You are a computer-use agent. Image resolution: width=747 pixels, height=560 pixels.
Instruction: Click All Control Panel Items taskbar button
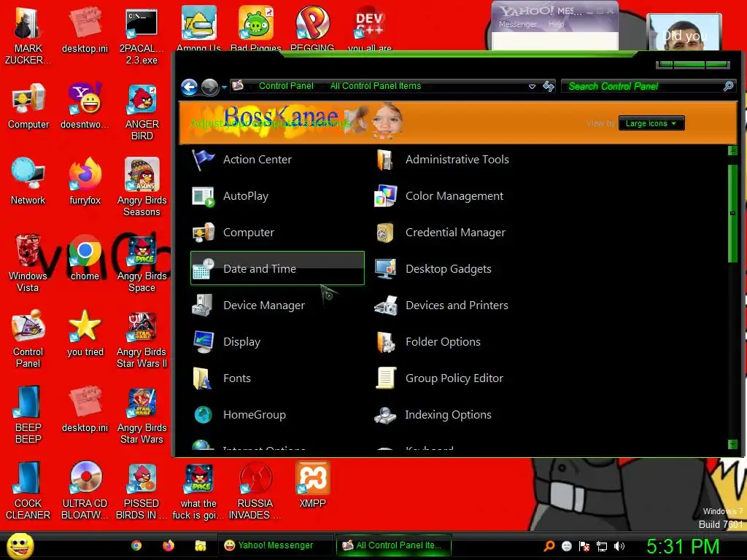point(393,545)
